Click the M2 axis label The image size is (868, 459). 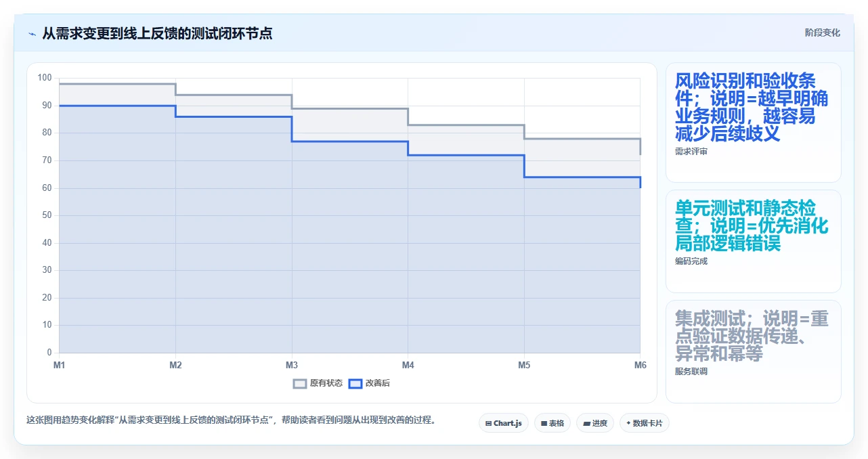click(175, 366)
